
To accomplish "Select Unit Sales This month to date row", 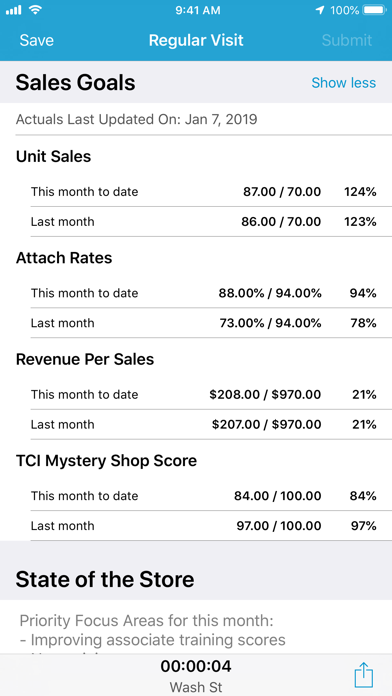I will (x=204, y=192).
